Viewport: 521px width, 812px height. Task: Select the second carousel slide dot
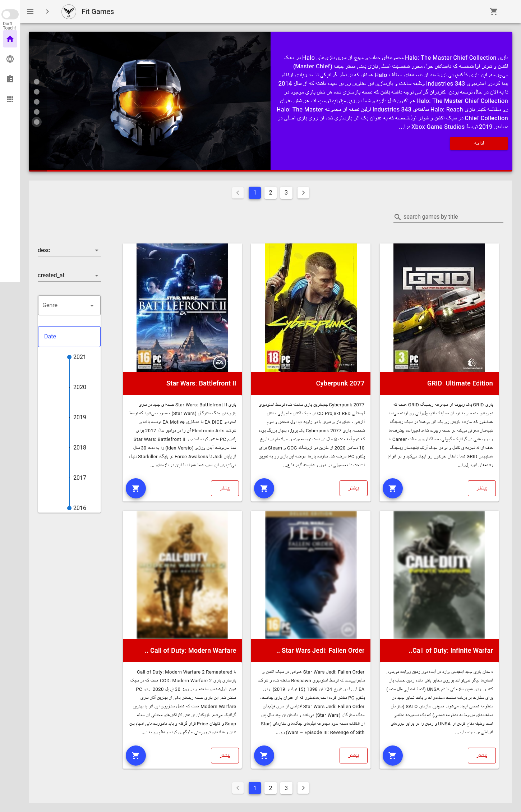[x=37, y=92]
